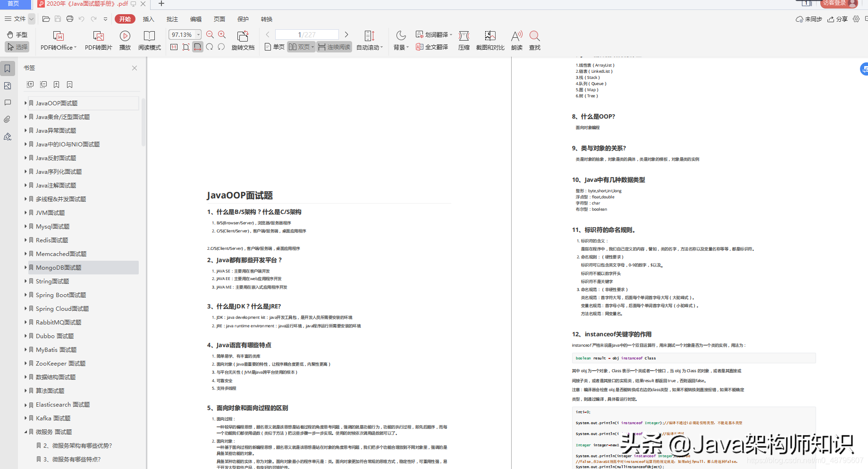Switch to the 插入 tab
Image resolution: width=868 pixels, height=469 pixels.
point(149,19)
